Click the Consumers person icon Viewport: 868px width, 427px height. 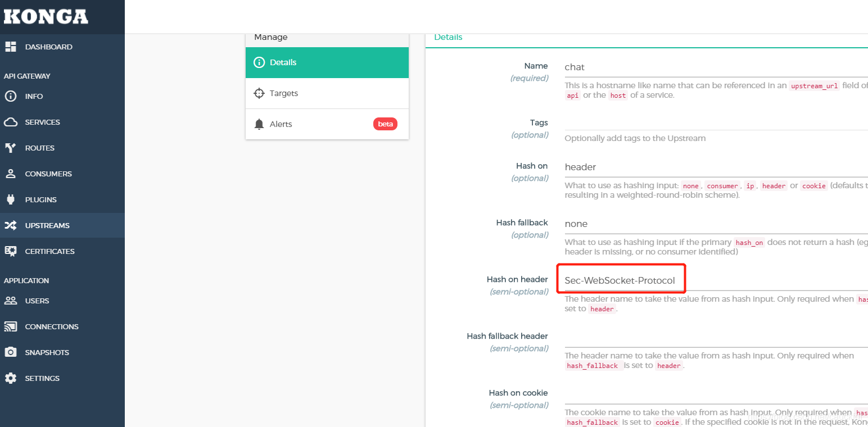(11, 174)
